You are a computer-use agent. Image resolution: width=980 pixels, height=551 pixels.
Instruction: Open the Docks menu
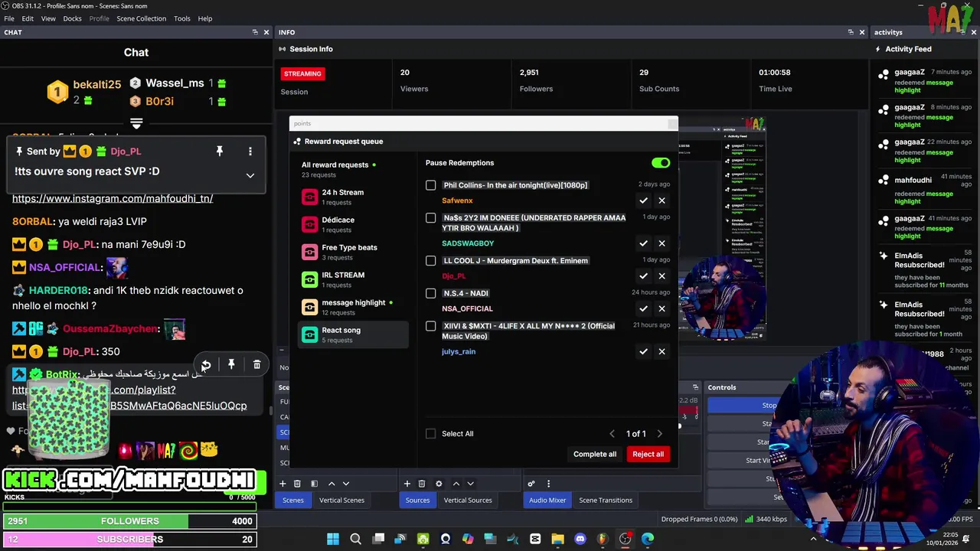coord(72,18)
